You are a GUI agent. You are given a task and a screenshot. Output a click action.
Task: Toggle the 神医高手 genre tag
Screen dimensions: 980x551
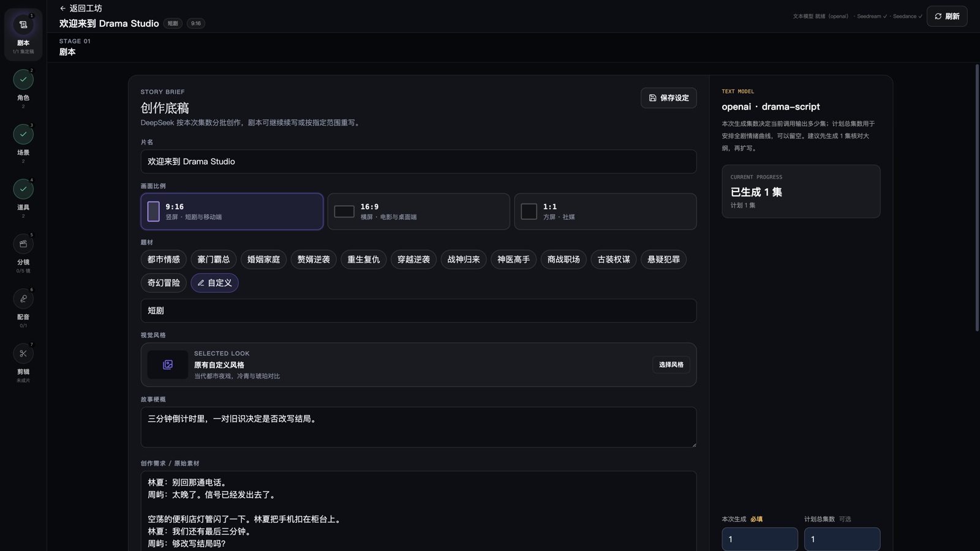(x=514, y=260)
